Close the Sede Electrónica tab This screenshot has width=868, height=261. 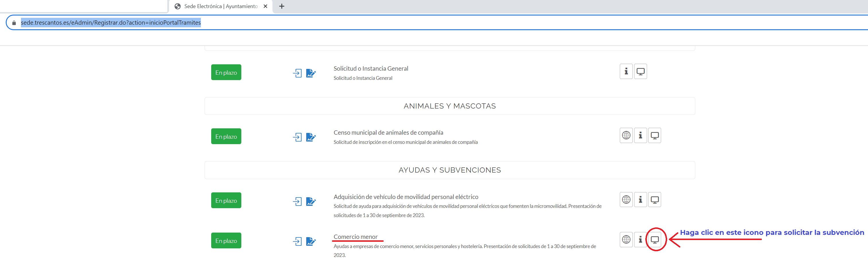pos(265,6)
